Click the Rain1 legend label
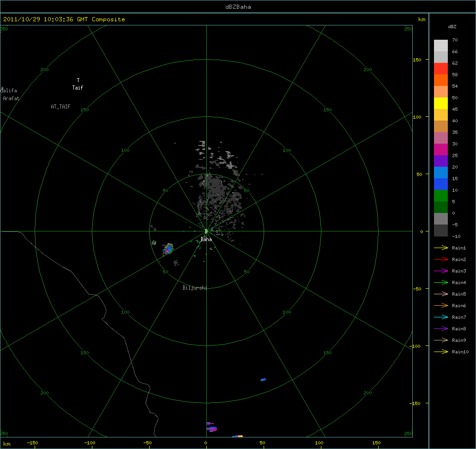 point(459,248)
